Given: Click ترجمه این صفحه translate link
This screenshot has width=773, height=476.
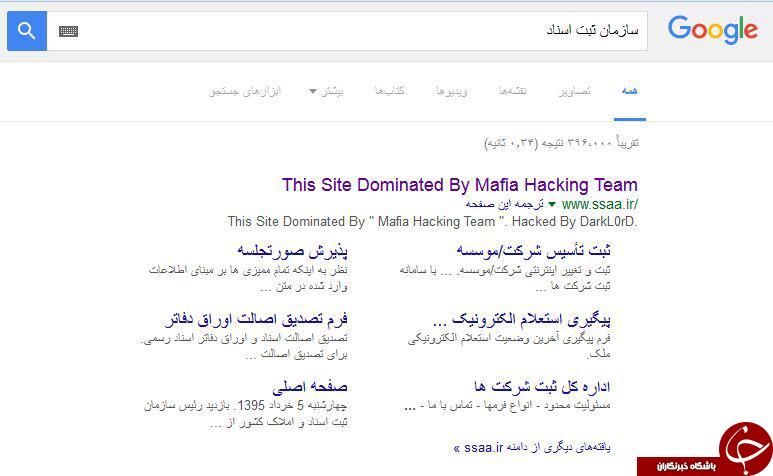Looking at the screenshot, I should pyautogui.click(x=504, y=204).
